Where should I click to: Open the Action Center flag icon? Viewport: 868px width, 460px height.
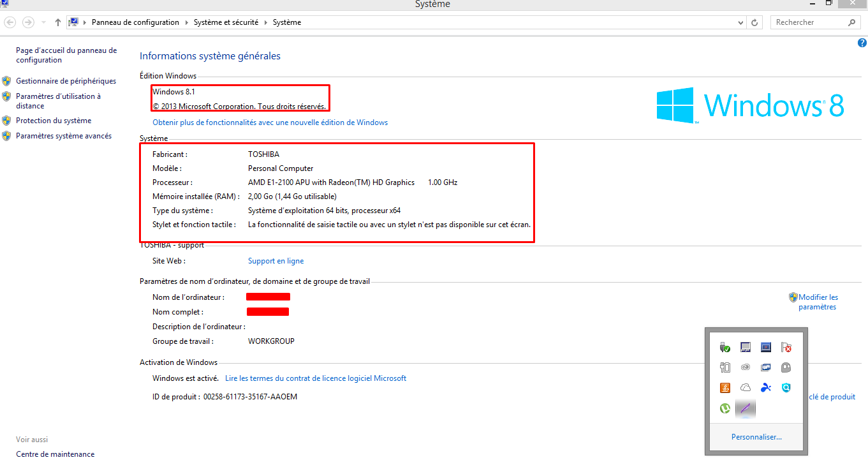(786, 348)
